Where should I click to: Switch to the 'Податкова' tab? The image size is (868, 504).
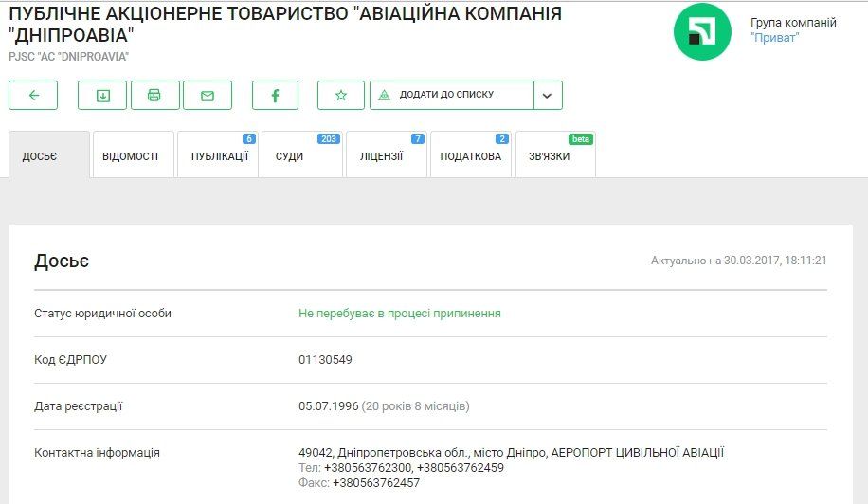471,155
